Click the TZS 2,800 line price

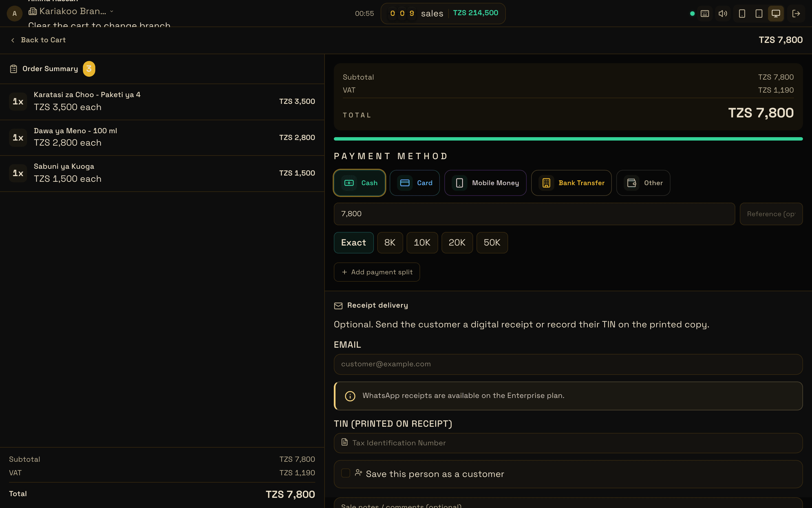tap(297, 137)
